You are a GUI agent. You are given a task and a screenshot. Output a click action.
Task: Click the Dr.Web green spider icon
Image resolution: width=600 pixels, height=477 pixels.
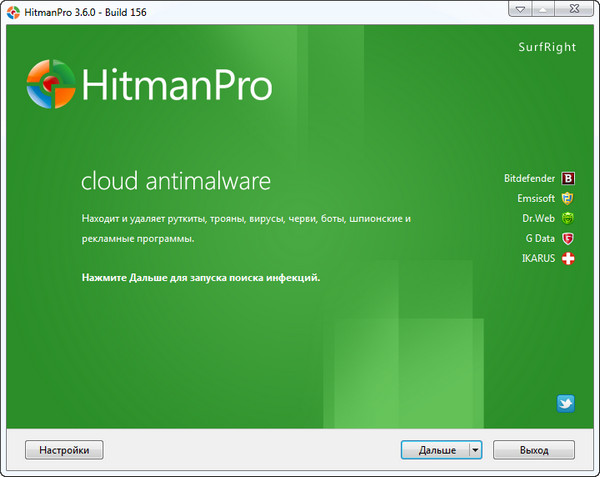click(x=567, y=218)
